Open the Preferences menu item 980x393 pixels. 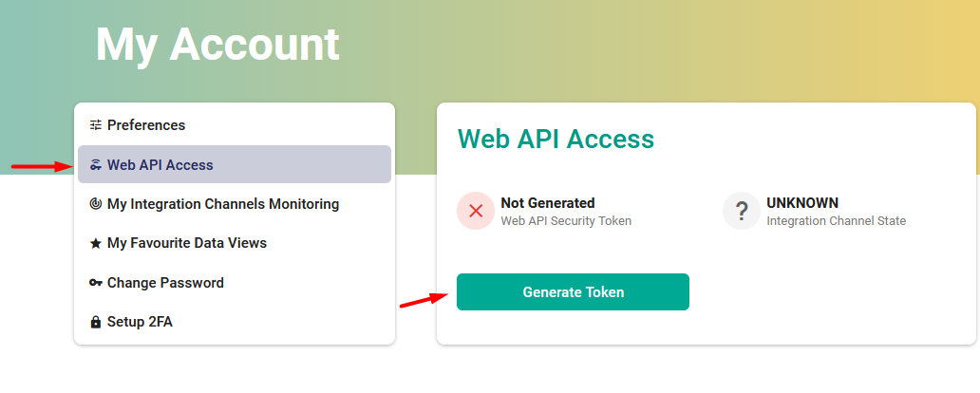146,125
